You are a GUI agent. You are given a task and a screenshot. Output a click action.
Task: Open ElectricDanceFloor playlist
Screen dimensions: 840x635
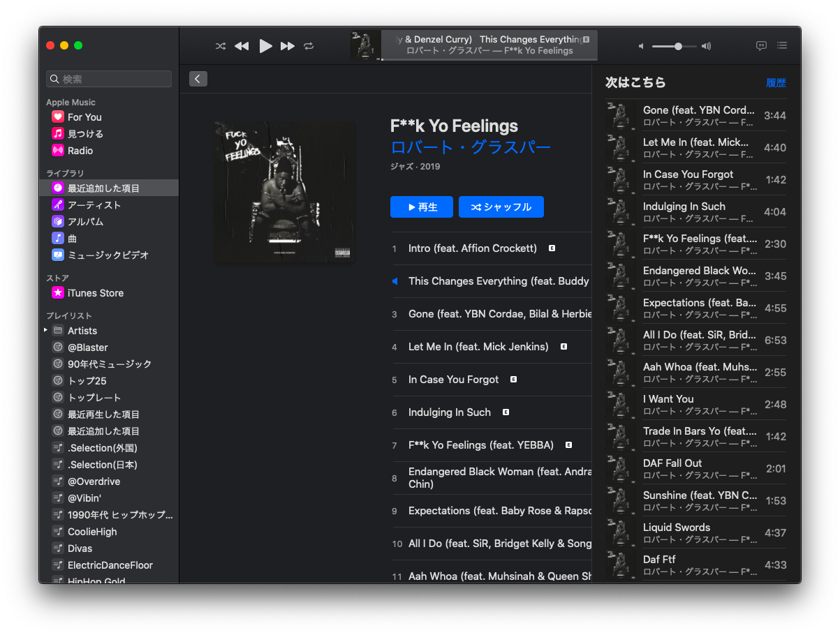109,565
